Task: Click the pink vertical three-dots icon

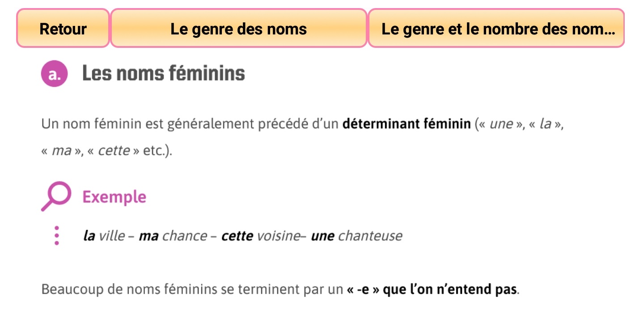Action: 56,236
